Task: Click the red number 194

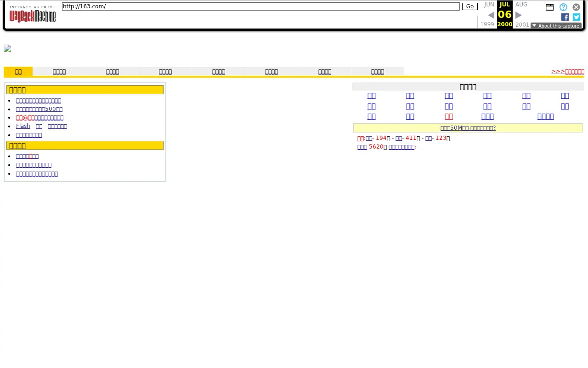Action: click(381, 138)
